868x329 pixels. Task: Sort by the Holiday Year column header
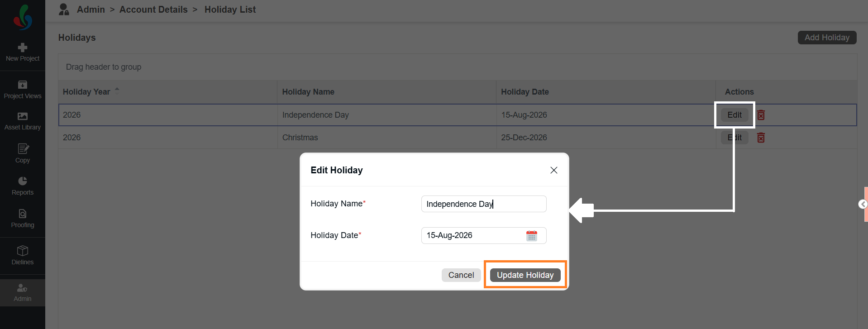86,92
